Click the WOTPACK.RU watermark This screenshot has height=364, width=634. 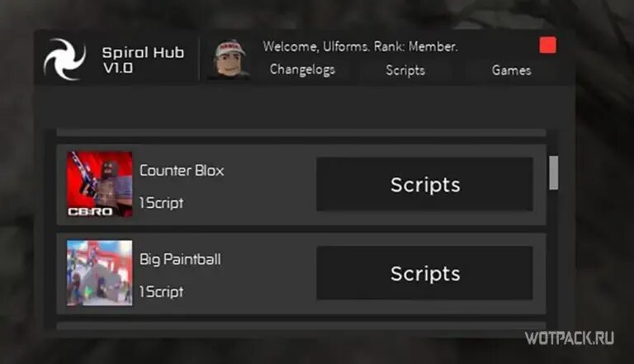(x=570, y=338)
